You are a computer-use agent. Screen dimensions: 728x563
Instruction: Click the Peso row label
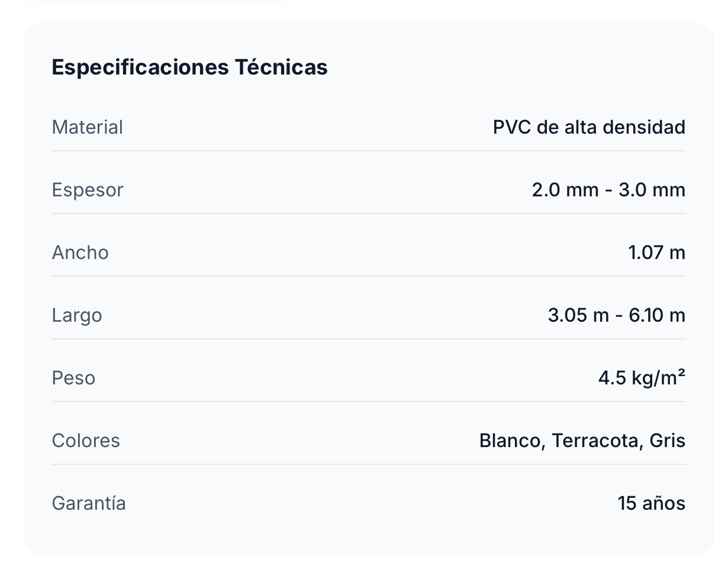click(x=73, y=378)
